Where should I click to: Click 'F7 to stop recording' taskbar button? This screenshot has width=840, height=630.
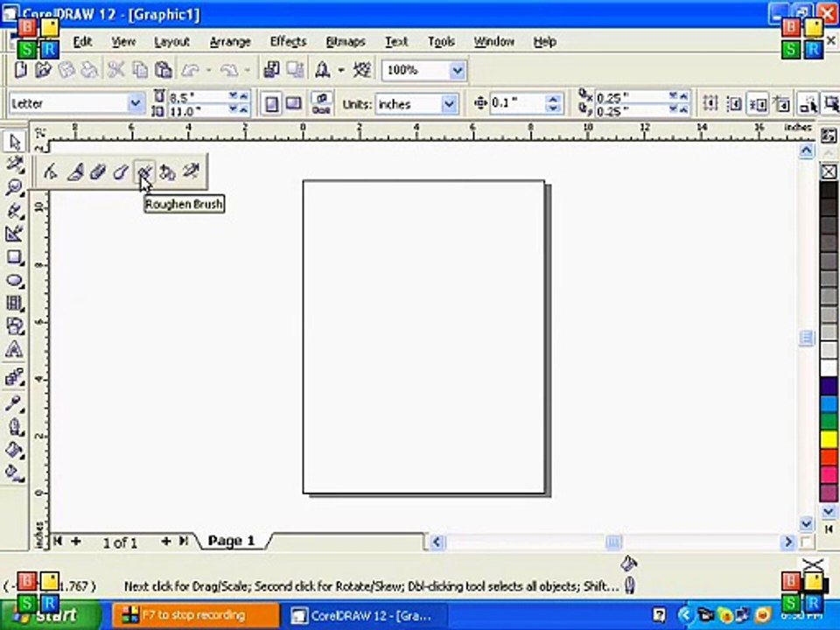tap(195, 615)
